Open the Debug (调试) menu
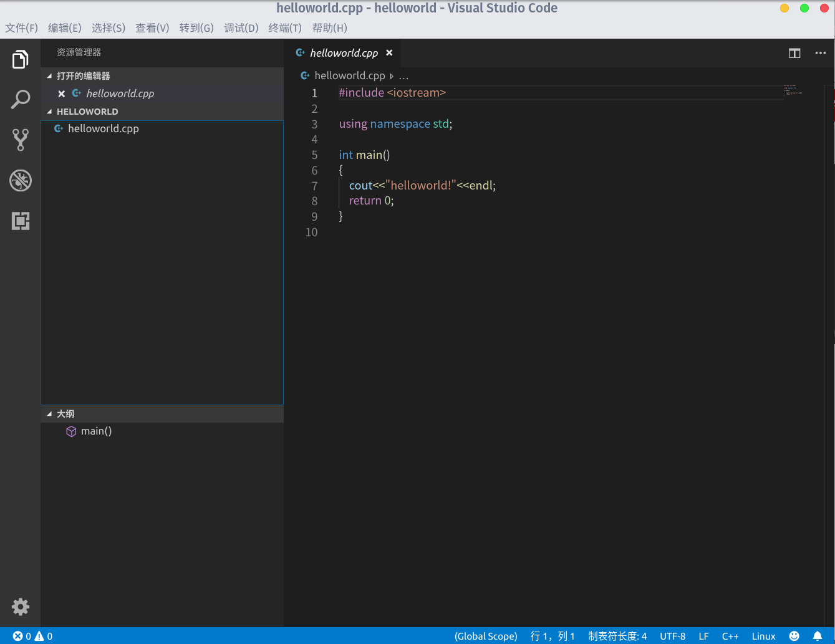Viewport: 835px width, 644px height. click(x=241, y=28)
